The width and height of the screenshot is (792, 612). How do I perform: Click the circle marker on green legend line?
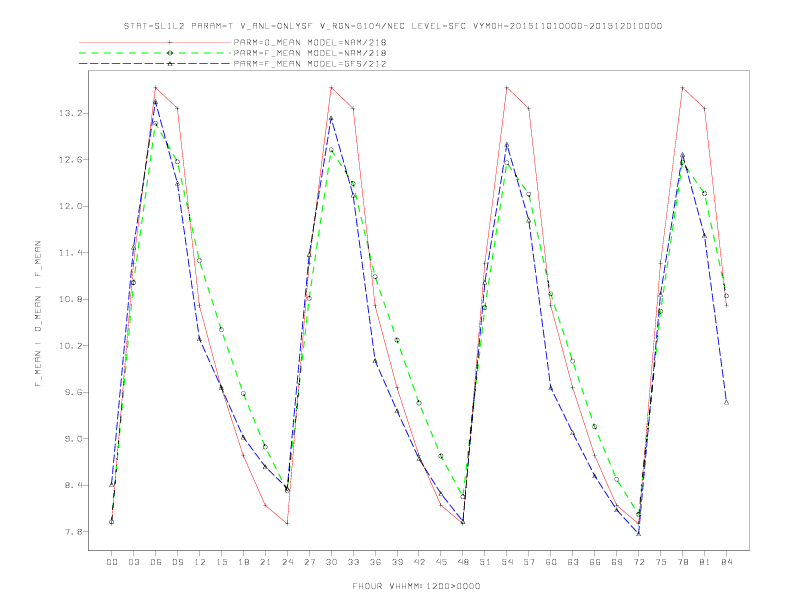tap(170, 53)
